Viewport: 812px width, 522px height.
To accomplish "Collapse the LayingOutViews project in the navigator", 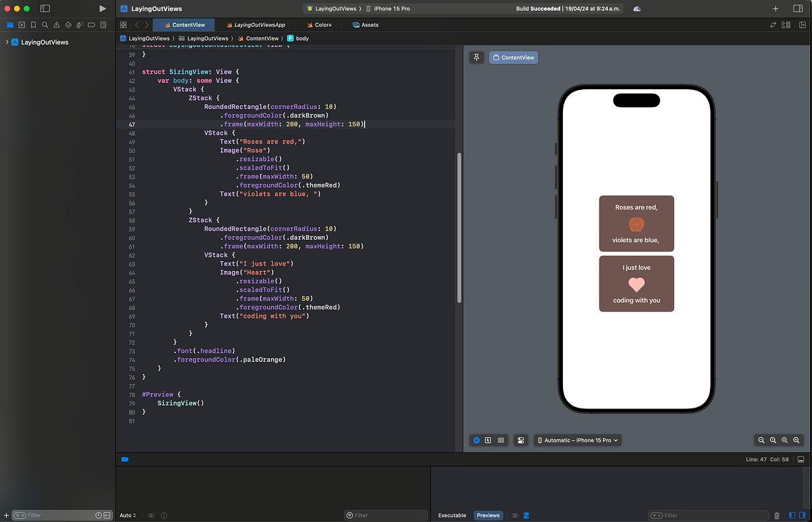I will 6,41.
